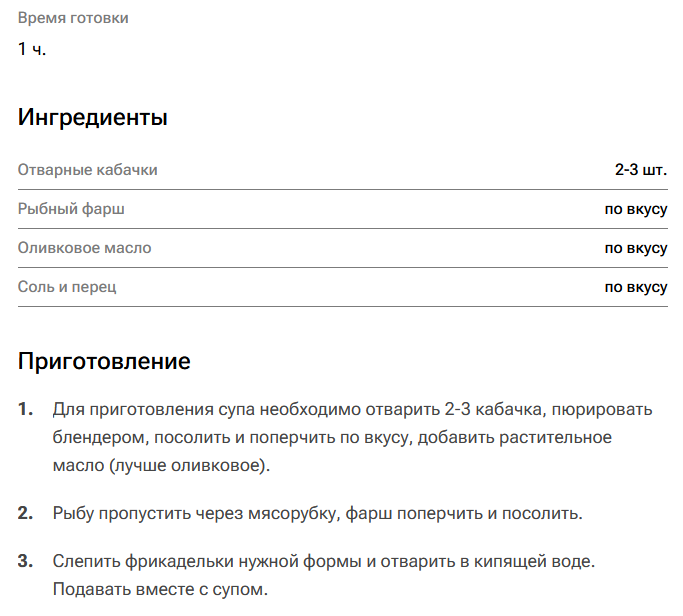Click по вкусу next to Оливковое масло

coord(636,248)
